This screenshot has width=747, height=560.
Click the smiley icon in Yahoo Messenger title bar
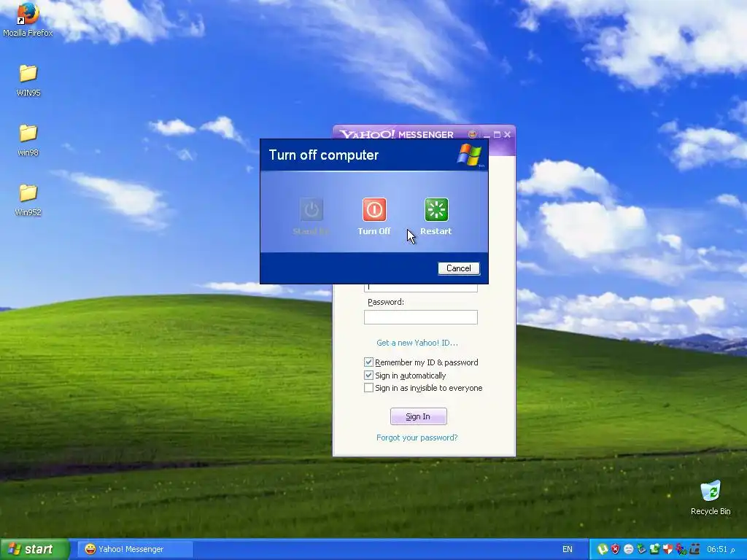pyautogui.click(x=472, y=134)
